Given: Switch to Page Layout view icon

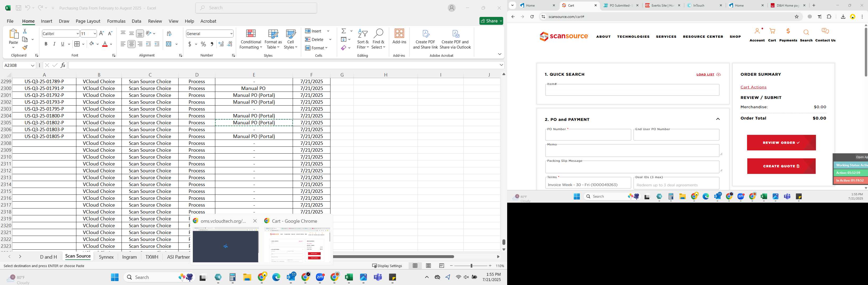Looking at the screenshot, I should click(x=428, y=266).
